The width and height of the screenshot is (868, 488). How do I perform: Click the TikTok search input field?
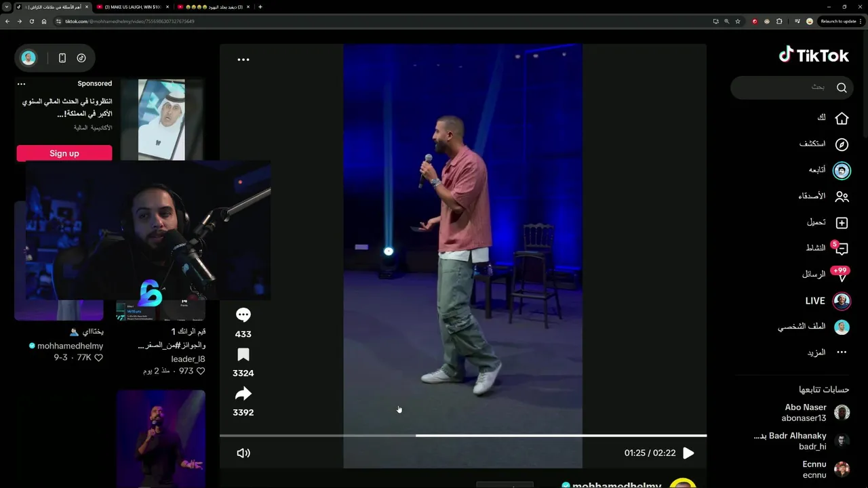[791, 87]
